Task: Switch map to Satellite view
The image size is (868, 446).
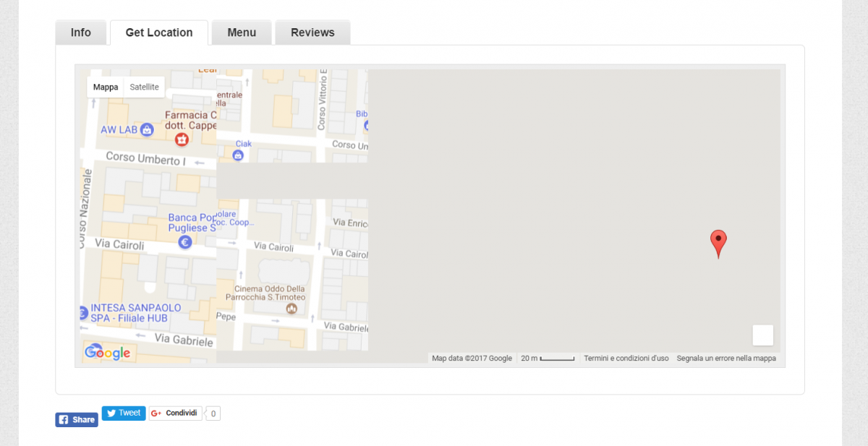Action: coord(145,87)
